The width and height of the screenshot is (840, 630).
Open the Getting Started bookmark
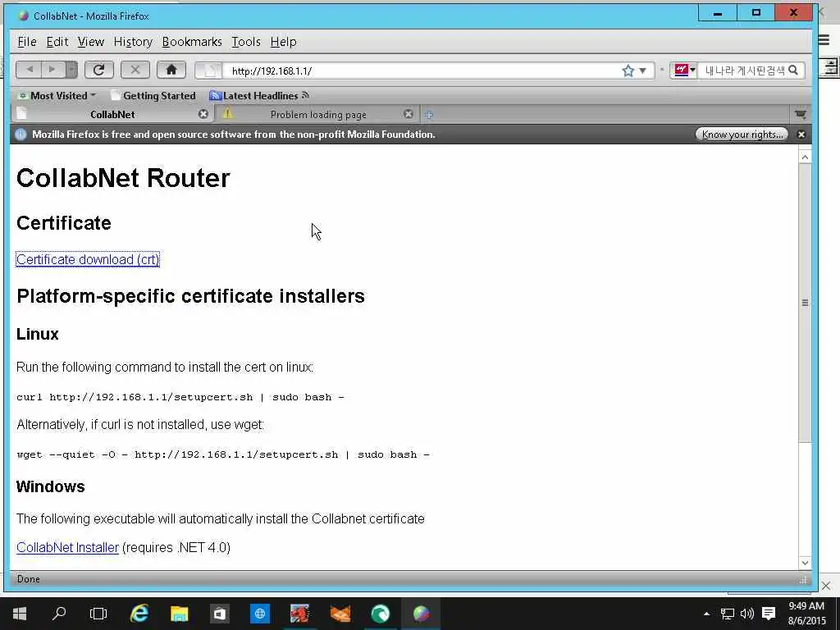153,96
